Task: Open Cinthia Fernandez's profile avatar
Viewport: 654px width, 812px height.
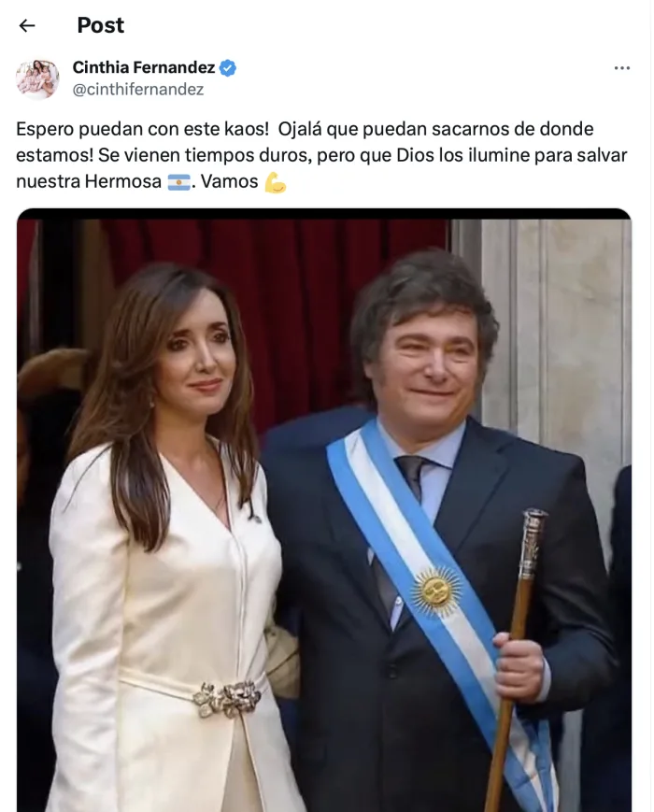Action: point(37,78)
